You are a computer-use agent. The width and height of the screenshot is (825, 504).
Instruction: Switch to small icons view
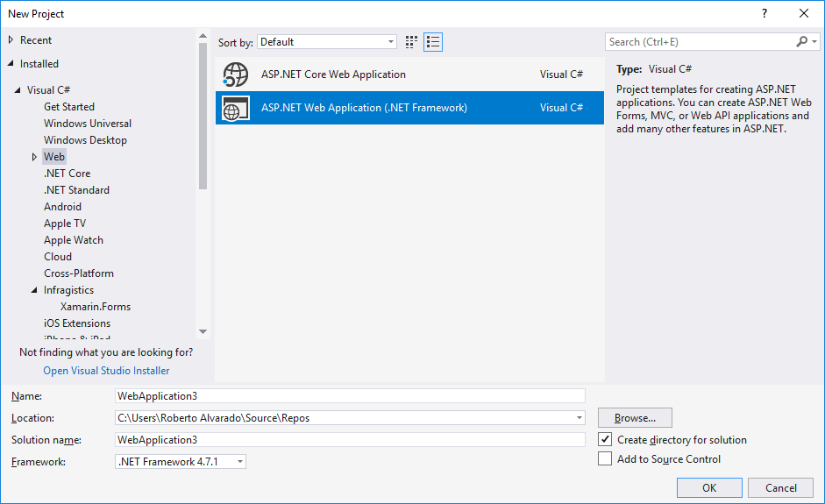coord(411,42)
